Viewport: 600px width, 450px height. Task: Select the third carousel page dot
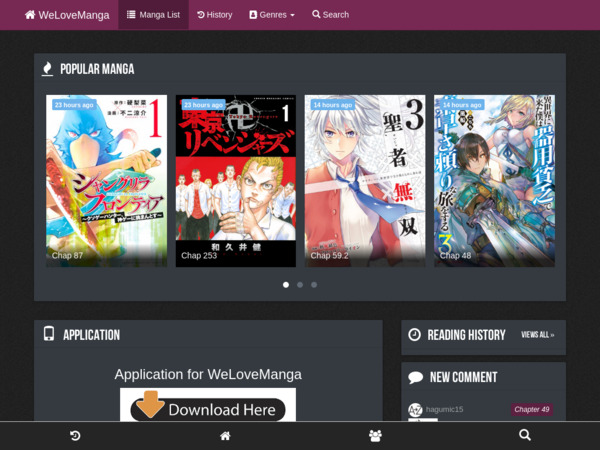tap(314, 285)
